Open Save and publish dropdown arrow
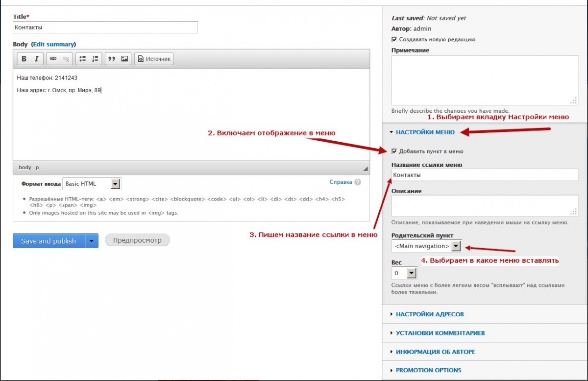The image size is (588, 381). tap(92, 241)
